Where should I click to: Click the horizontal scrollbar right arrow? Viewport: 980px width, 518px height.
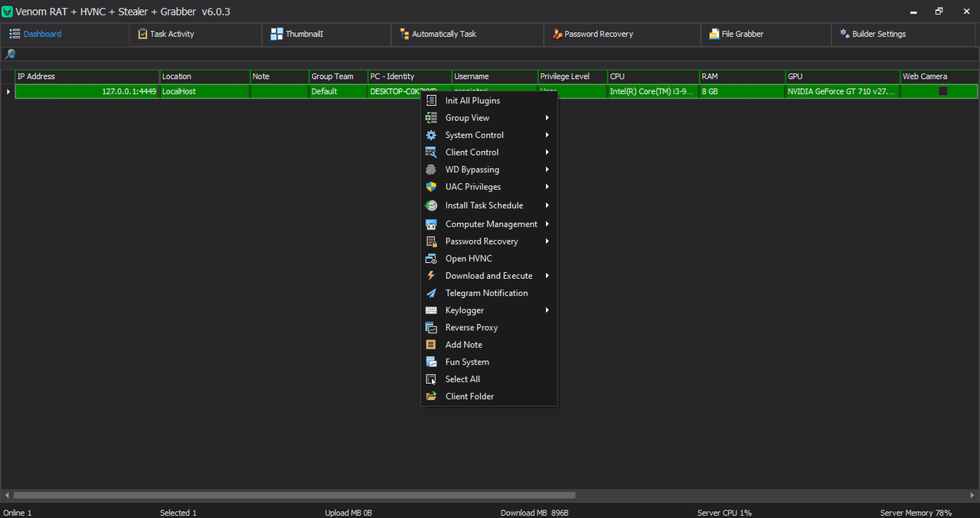click(x=973, y=496)
